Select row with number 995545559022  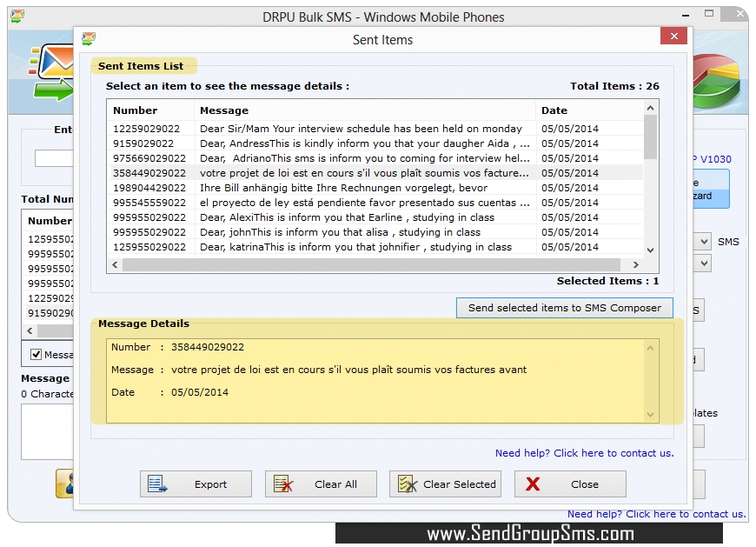[x=375, y=203]
